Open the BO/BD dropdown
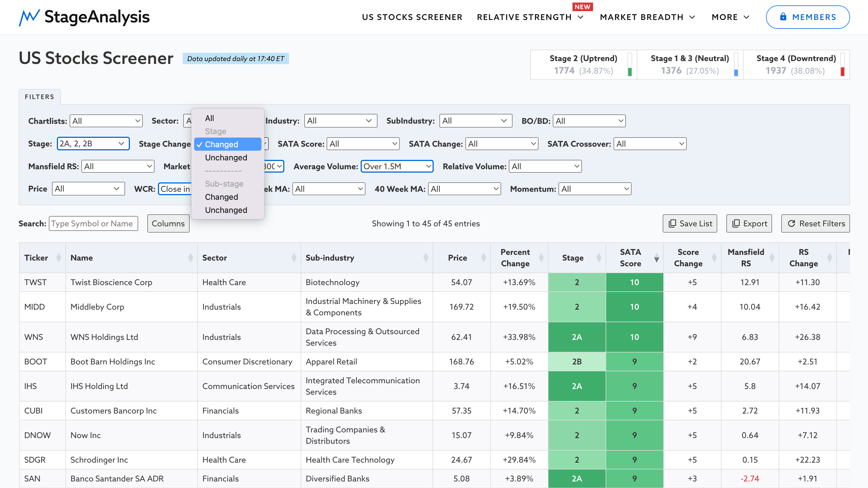The image size is (868, 488). pyautogui.click(x=589, y=121)
